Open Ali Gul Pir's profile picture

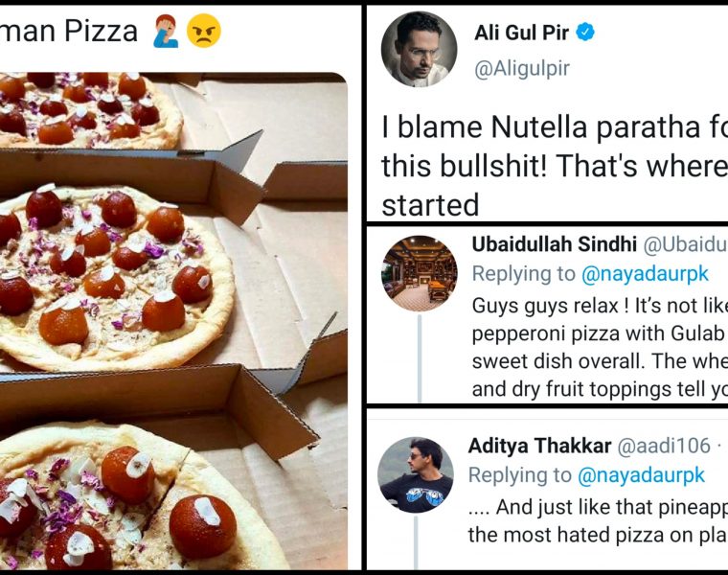coord(420,50)
